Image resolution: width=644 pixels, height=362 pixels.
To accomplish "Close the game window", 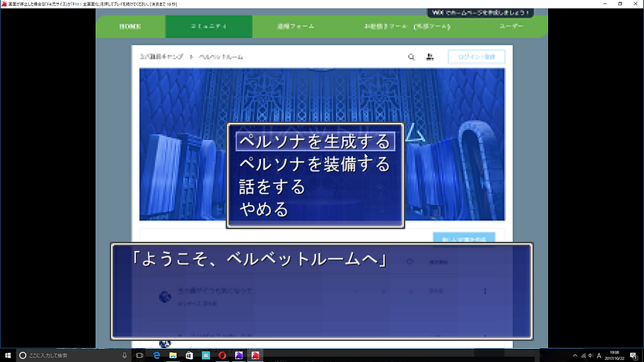I will tap(636, 4).
